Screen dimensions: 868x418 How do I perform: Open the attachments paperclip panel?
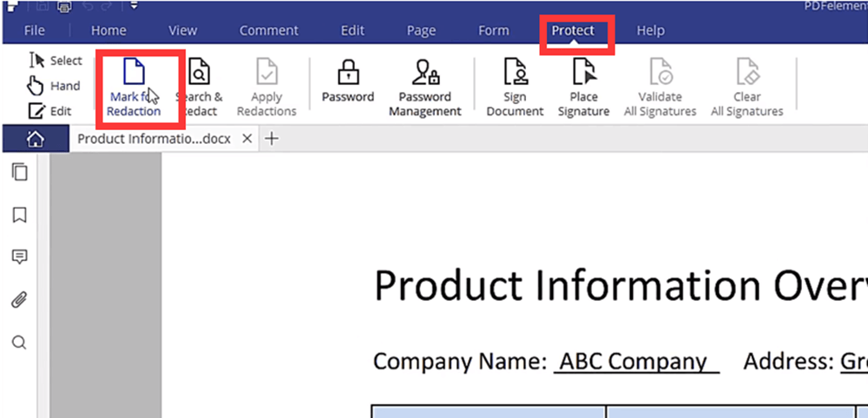pos(19,300)
